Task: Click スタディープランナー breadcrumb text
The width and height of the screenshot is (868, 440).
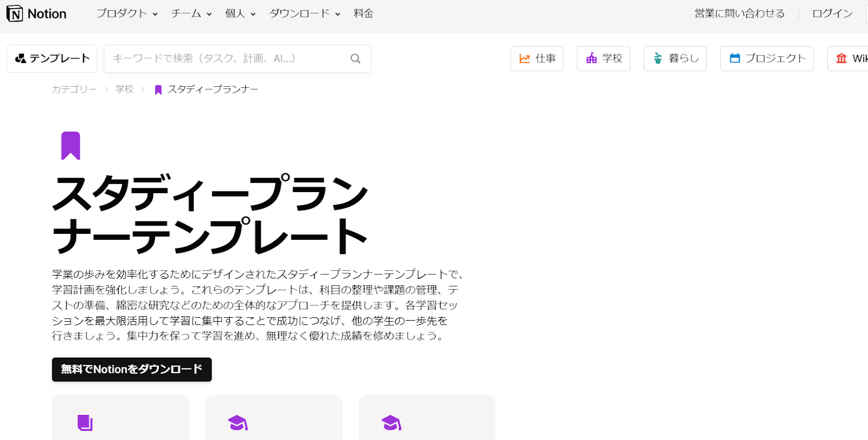Action: point(213,90)
